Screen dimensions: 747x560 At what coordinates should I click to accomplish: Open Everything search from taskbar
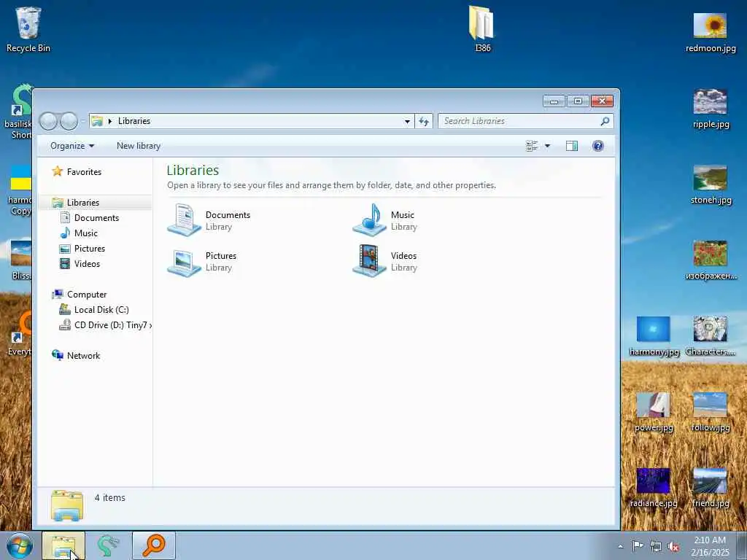coord(154,545)
